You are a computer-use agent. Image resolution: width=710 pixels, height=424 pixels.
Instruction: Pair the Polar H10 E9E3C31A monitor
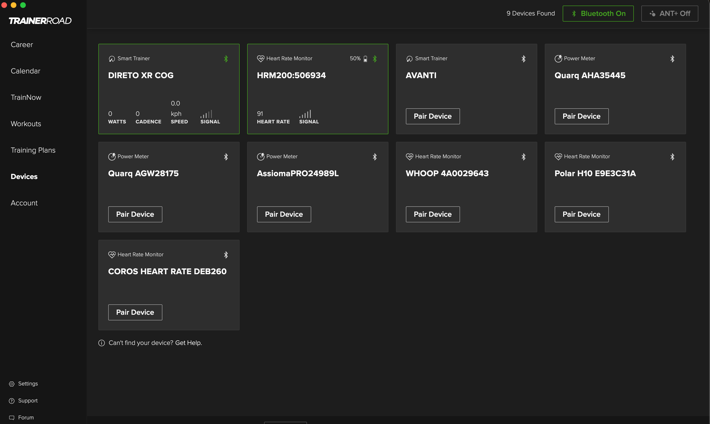coord(581,214)
